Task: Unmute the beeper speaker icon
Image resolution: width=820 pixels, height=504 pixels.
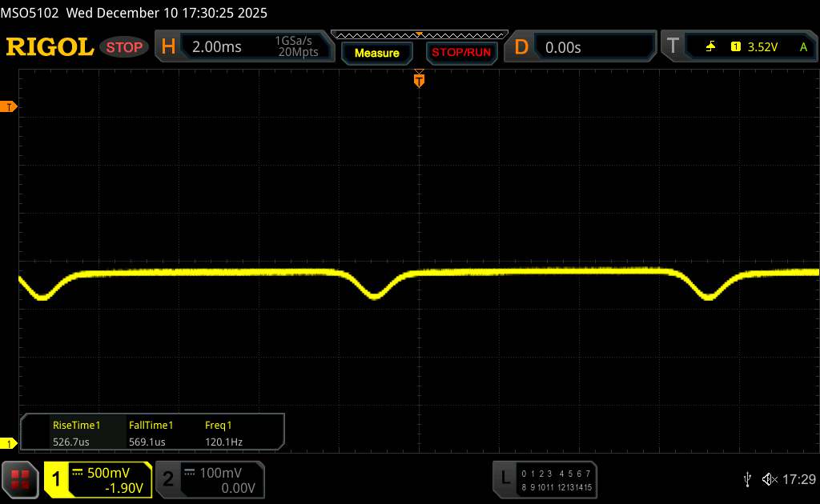Action: coord(769,478)
